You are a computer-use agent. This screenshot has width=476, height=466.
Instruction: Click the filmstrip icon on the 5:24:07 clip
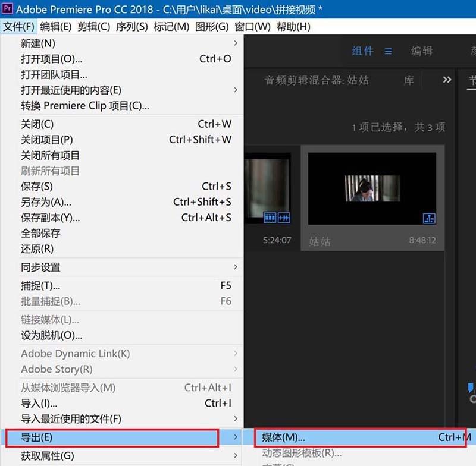tap(270, 218)
